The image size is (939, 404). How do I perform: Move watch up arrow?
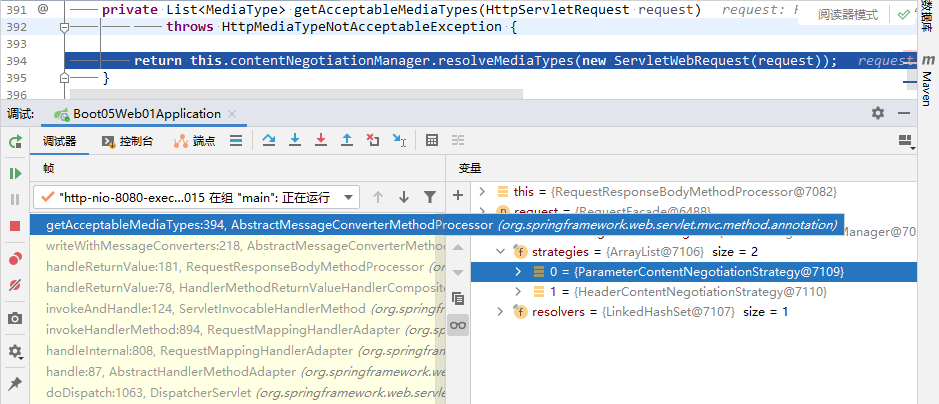pyautogui.click(x=458, y=247)
